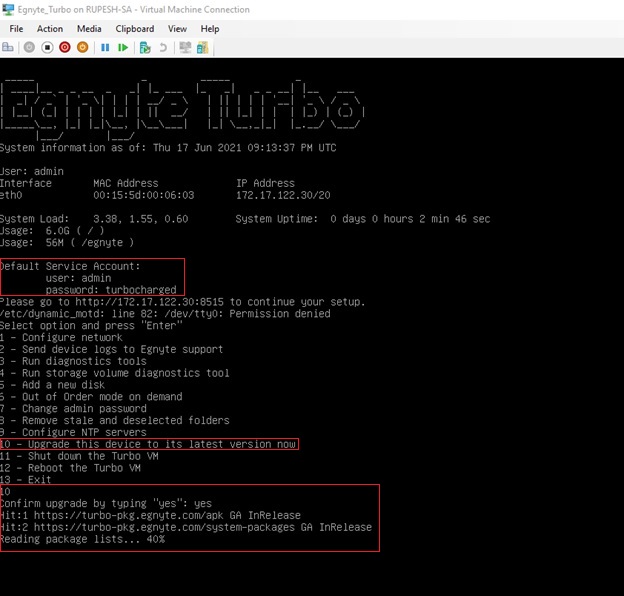Click the turbo-pkg.egnyte.com/apk URL line
Viewport: 624px width, 596px height.
(150, 515)
